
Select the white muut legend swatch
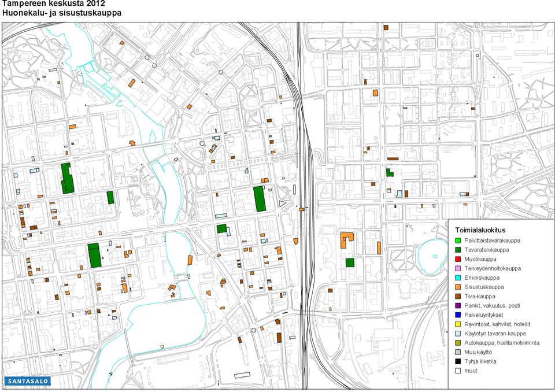click(458, 371)
